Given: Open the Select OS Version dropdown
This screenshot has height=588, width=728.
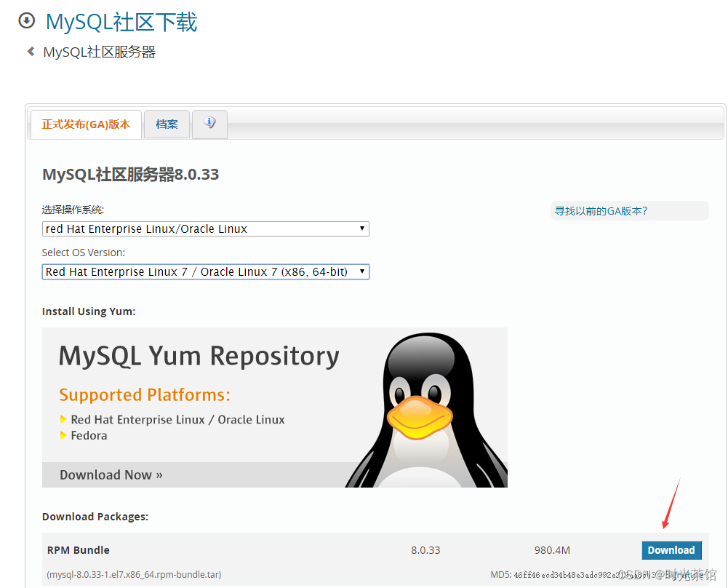Looking at the screenshot, I should pos(206,271).
